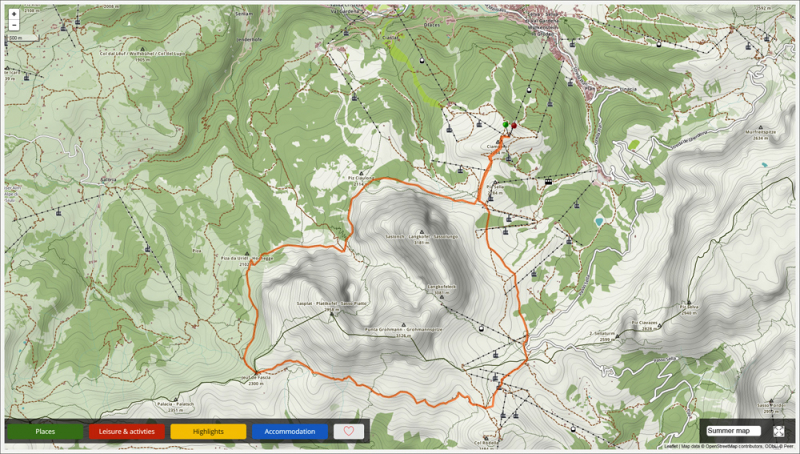The image size is (800, 454).
Task: Click the green route start marker
Action: pos(505,125)
